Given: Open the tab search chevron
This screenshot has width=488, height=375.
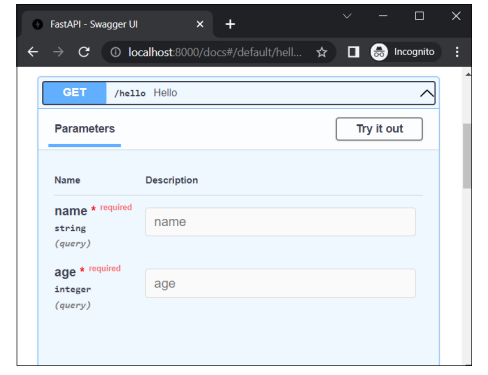Looking at the screenshot, I should [x=347, y=16].
